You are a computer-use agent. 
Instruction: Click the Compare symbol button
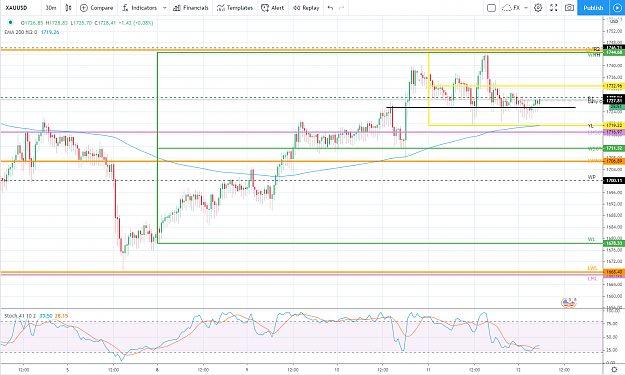pos(96,8)
